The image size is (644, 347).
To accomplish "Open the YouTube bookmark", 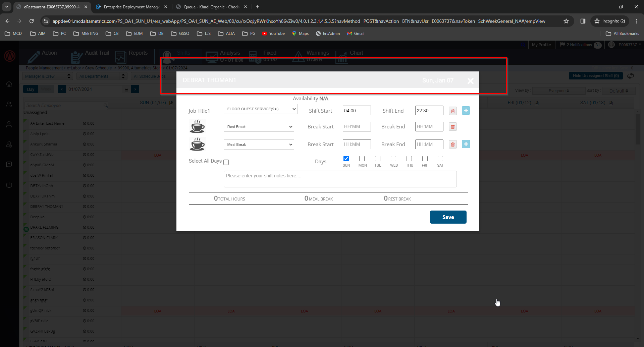I will pos(273,34).
